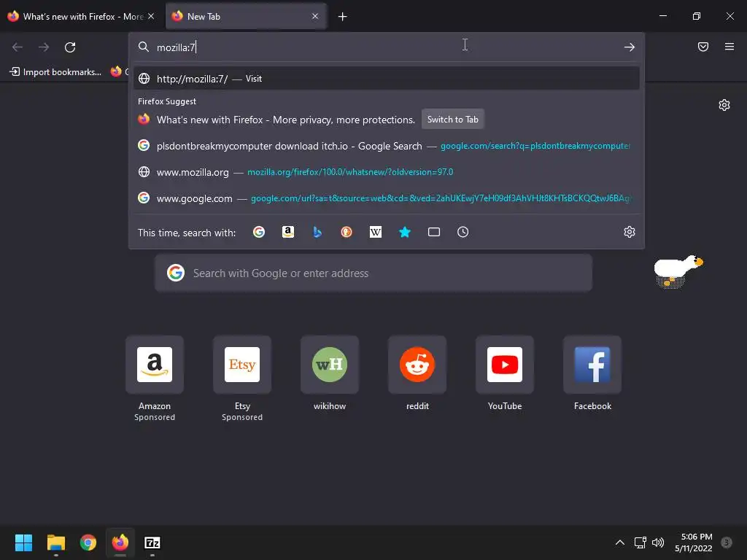Visit http://mozilla:7/ suggestion
This screenshot has height=560, width=747.
pos(387,79)
